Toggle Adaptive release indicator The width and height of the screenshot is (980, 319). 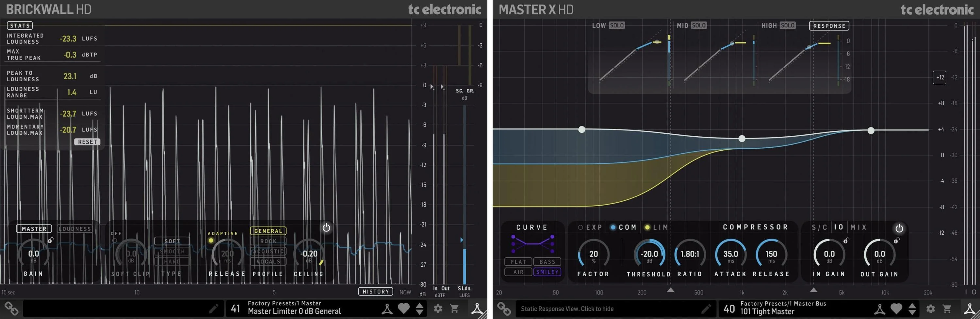click(x=211, y=241)
